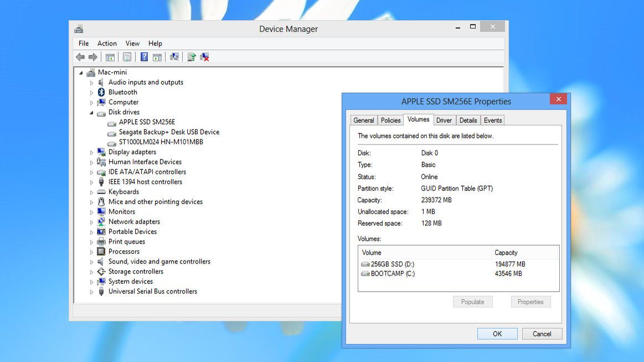Click the Back navigation arrow
The height and width of the screenshot is (362, 644).
(80, 57)
